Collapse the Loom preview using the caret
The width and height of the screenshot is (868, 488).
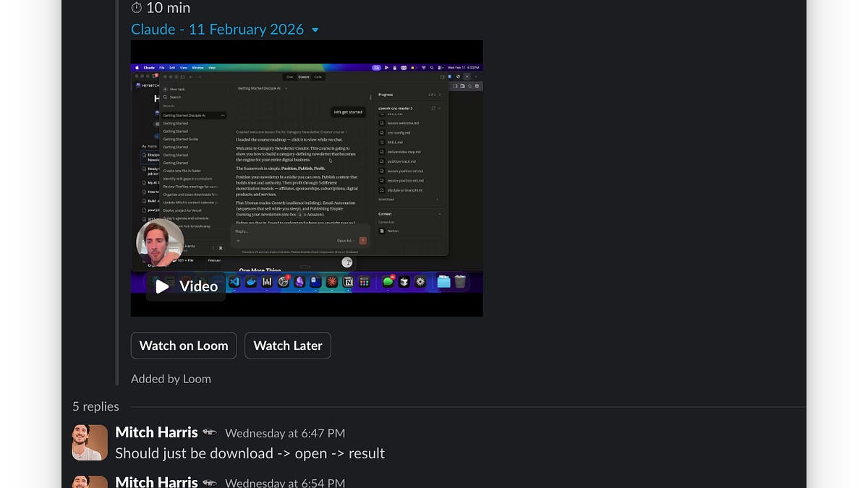click(x=315, y=30)
